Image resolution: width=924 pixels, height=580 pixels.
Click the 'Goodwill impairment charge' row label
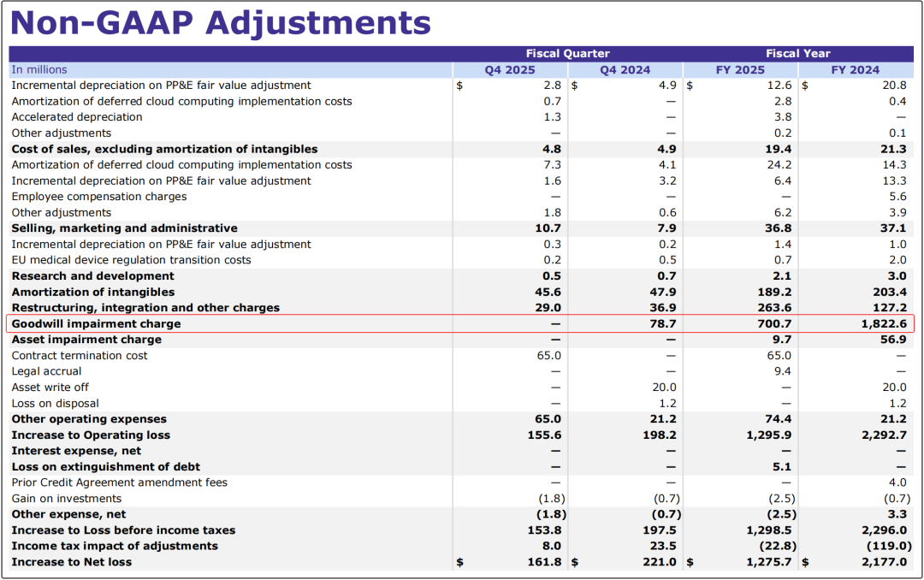click(96, 323)
